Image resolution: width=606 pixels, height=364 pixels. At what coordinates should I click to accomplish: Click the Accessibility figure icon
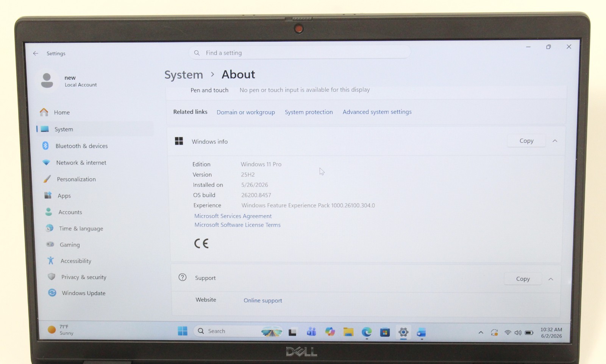coord(51,261)
